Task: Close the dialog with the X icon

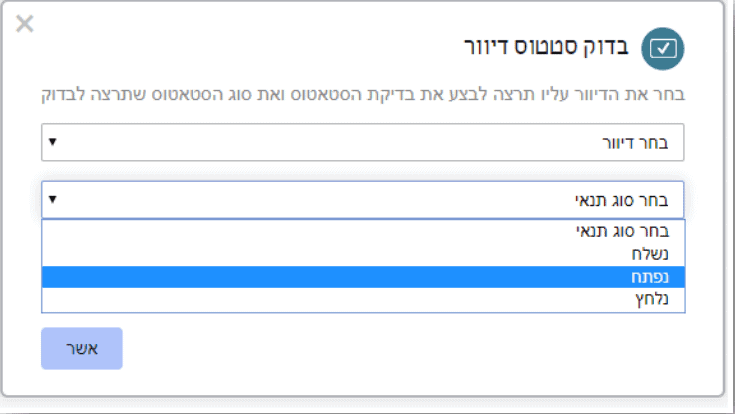Action: pos(24,23)
